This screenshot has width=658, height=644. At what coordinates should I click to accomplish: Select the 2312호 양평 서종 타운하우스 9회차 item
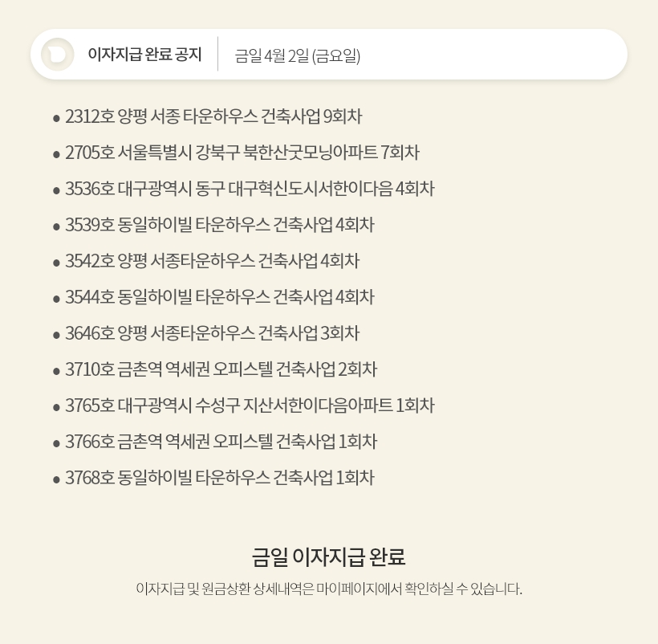[213, 117]
